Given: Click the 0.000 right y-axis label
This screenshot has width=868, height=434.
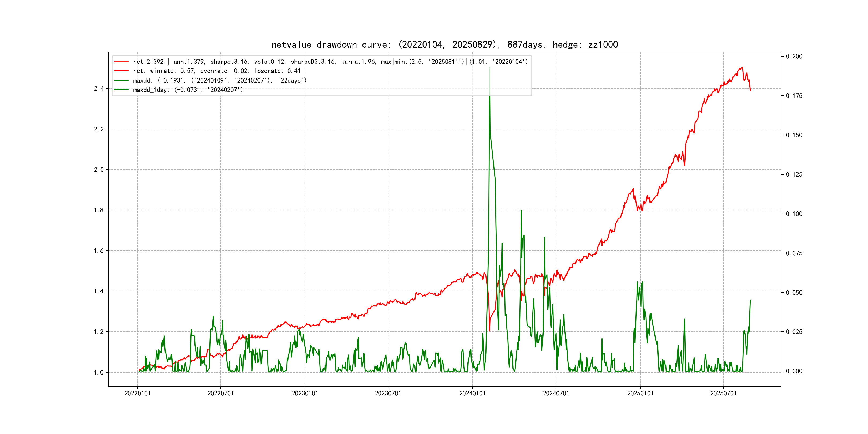Looking at the screenshot, I should (794, 371).
